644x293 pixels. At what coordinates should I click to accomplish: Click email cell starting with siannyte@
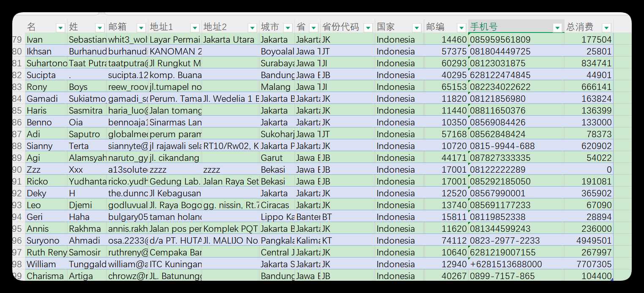coord(127,146)
